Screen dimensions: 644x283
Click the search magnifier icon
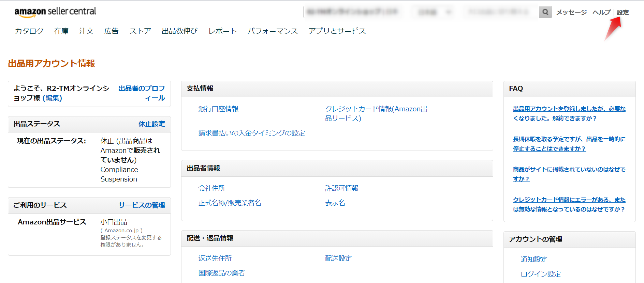click(x=545, y=12)
